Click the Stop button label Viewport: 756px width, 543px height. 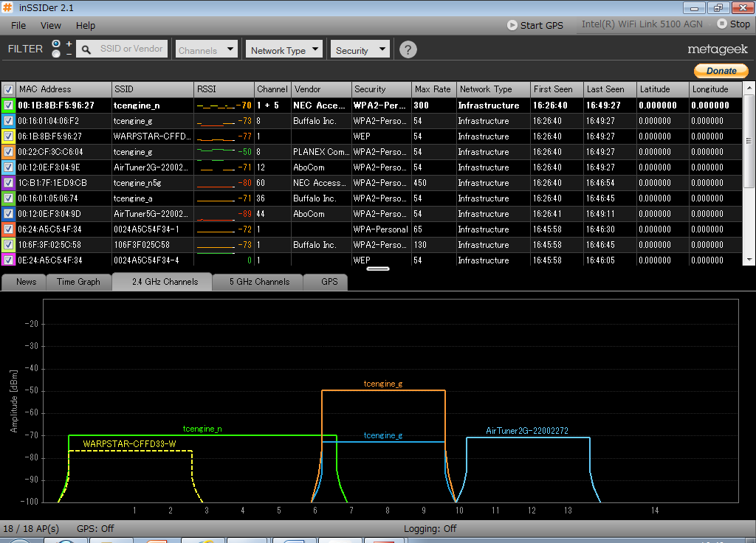point(740,24)
